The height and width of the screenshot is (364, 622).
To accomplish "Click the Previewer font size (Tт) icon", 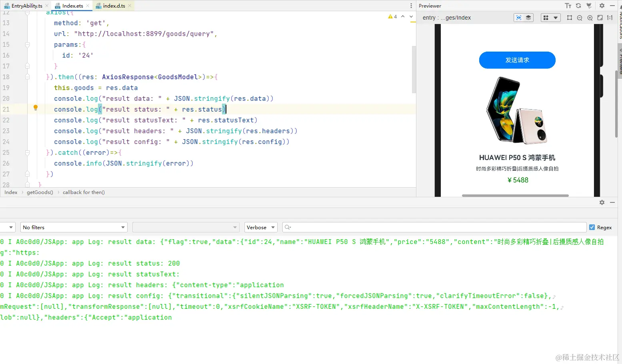I will [568, 6].
